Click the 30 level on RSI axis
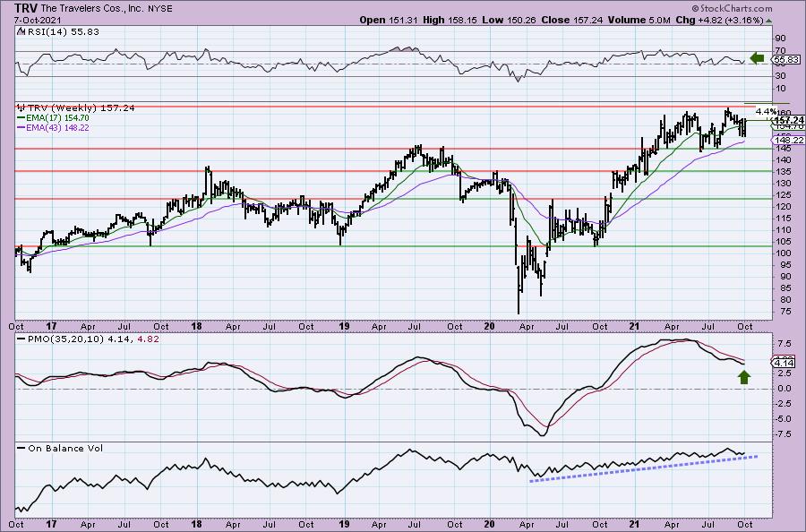This screenshot has width=806, height=532. pyautogui.click(x=780, y=76)
